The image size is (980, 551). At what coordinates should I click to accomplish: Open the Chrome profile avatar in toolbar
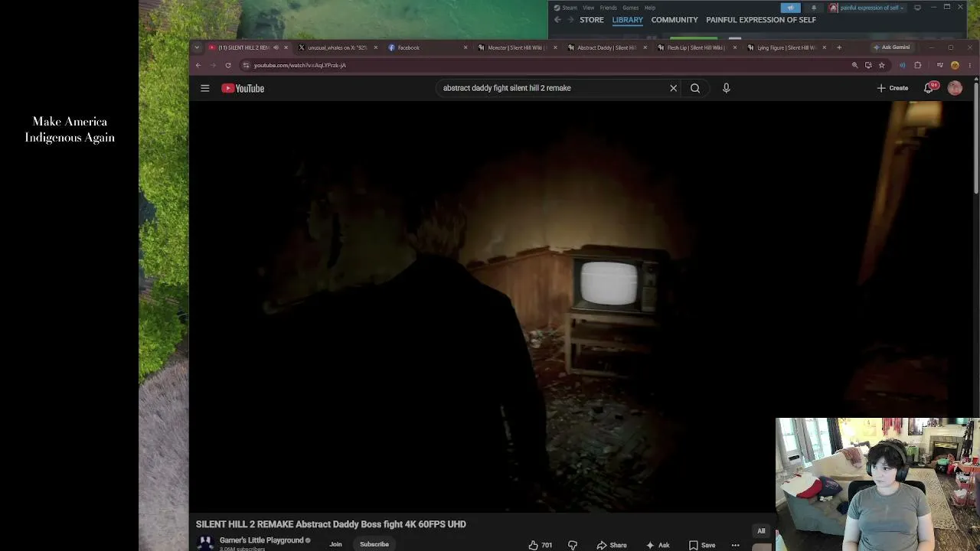point(955,65)
